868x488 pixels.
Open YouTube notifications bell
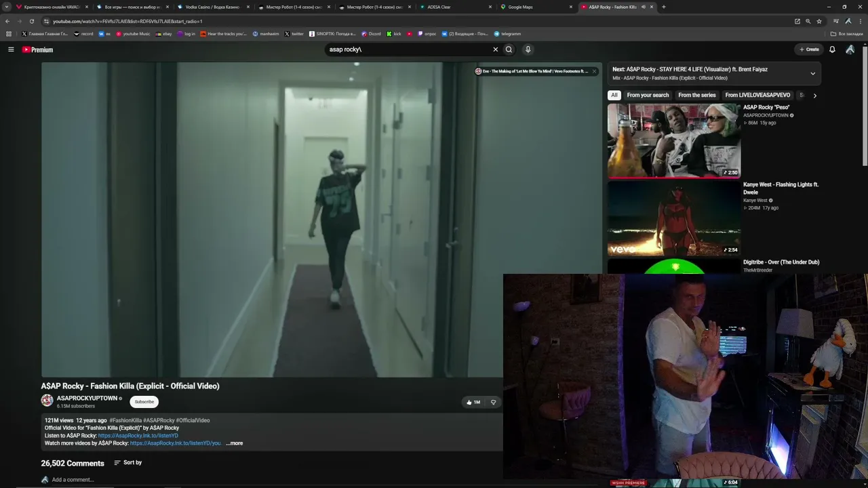coord(832,49)
